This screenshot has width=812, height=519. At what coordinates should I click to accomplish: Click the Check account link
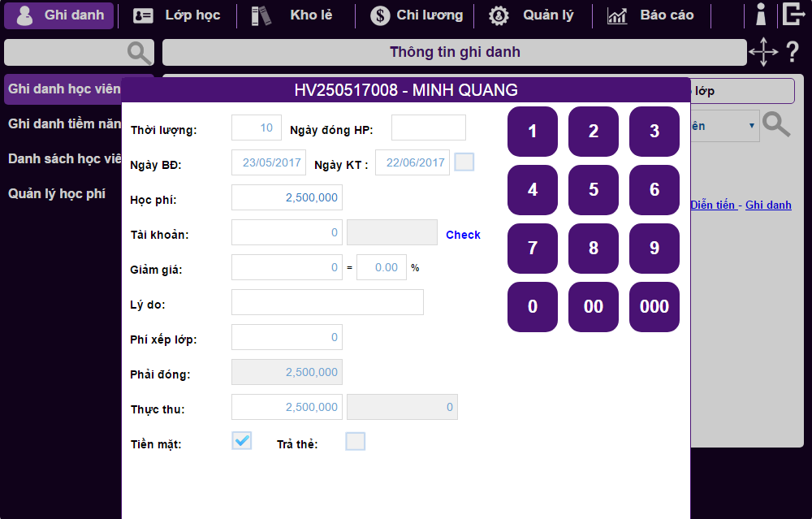coord(463,235)
